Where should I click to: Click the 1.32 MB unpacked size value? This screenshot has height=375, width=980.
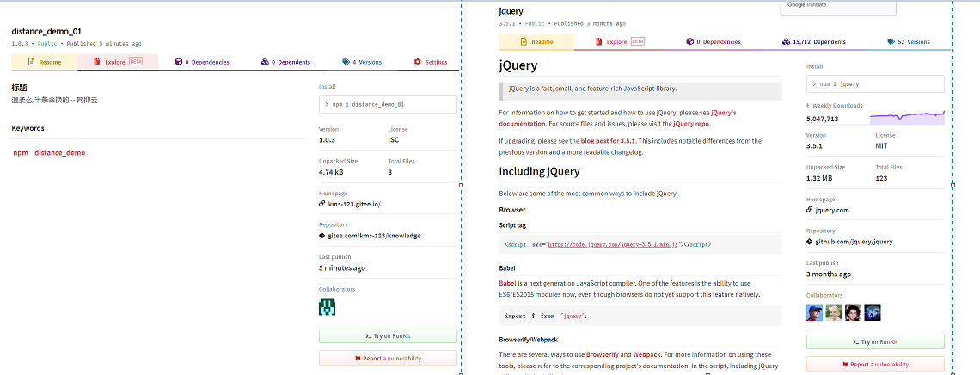point(819,177)
